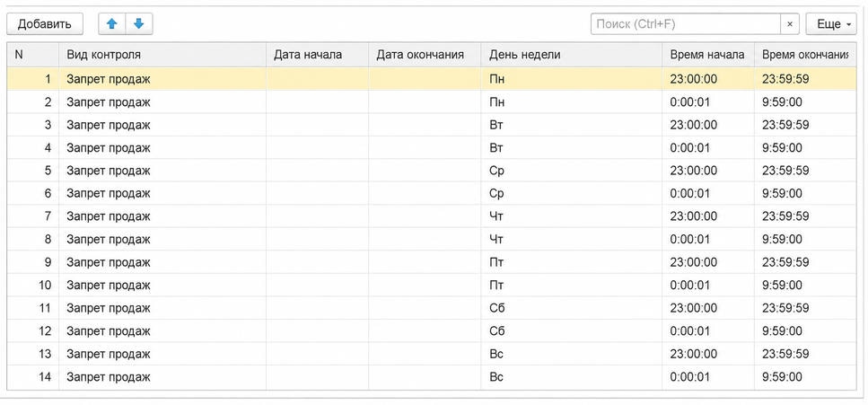Select Запрет продаж in row 9
The width and height of the screenshot is (868, 405).
point(162,262)
